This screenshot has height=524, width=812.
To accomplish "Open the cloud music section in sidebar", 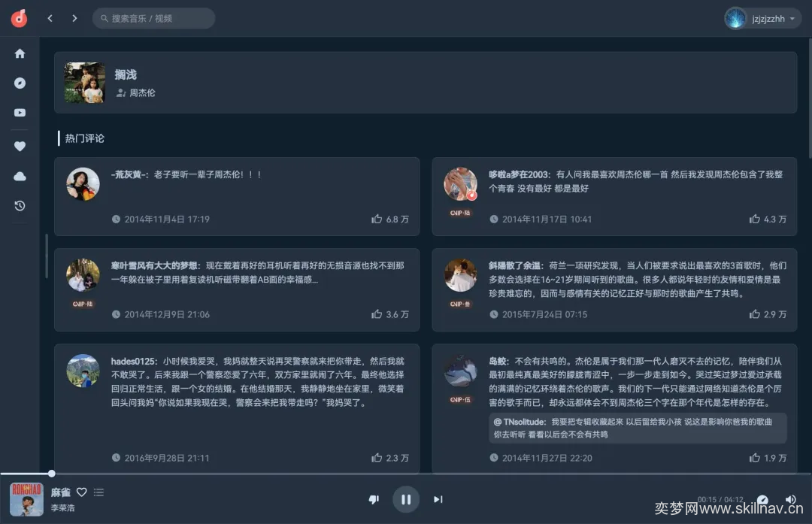I will 20,177.
